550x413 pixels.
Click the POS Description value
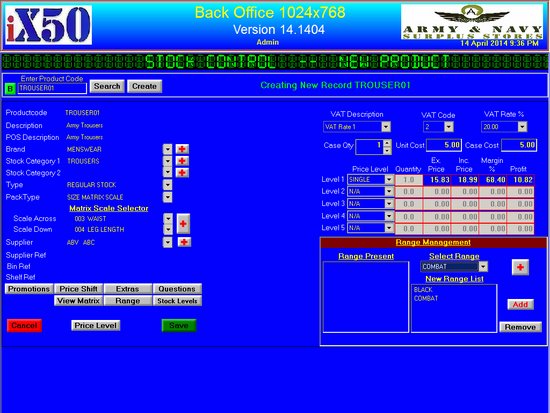pyautogui.click(x=85, y=137)
